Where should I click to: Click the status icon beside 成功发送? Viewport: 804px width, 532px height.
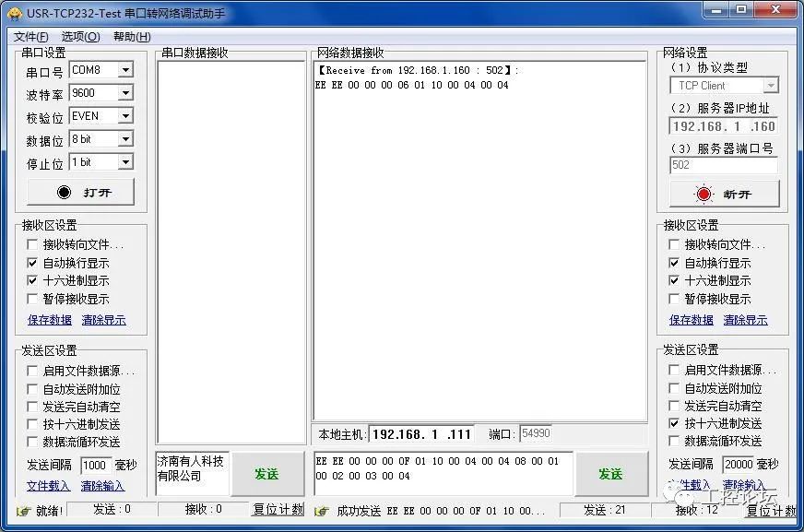point(322,511)
